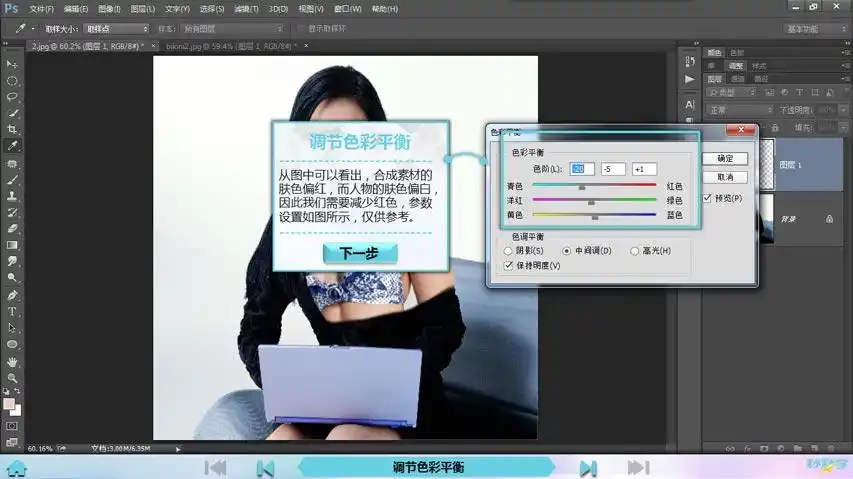
Task: Select the Gradient tool
Action: tap(12, 245)
